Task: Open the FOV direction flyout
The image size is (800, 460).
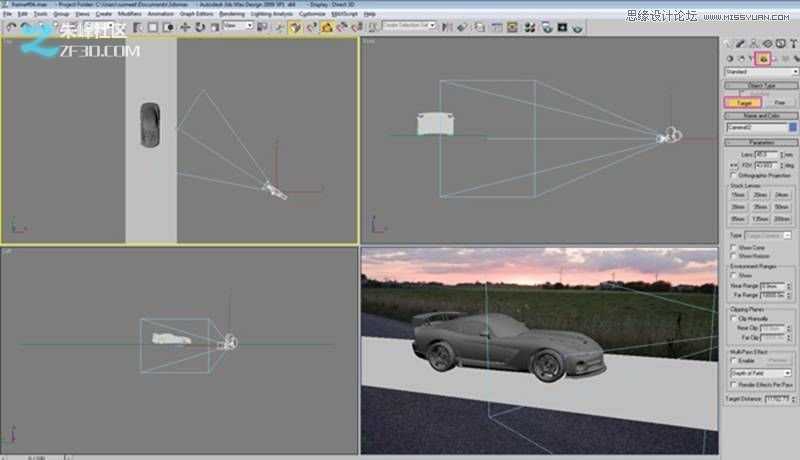Action: point(734,166)
